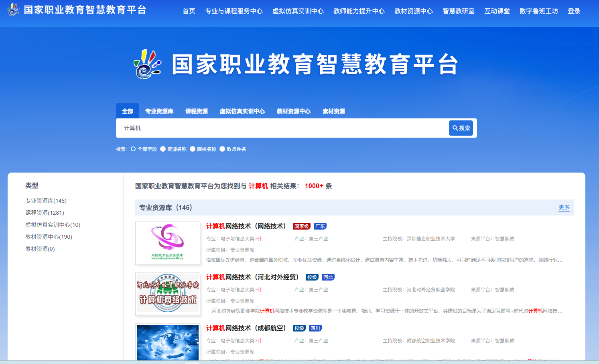
Task: Filter by 虚拟仿真实训中心(10) in the sidebar
Action: click(53, 225)
